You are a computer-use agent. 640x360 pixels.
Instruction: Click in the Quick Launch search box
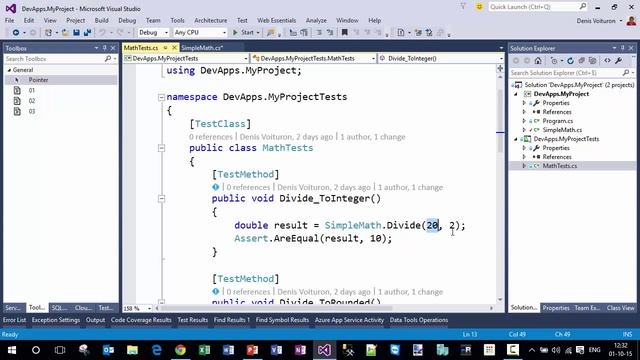pyautogui.click(x=533, y=7)
